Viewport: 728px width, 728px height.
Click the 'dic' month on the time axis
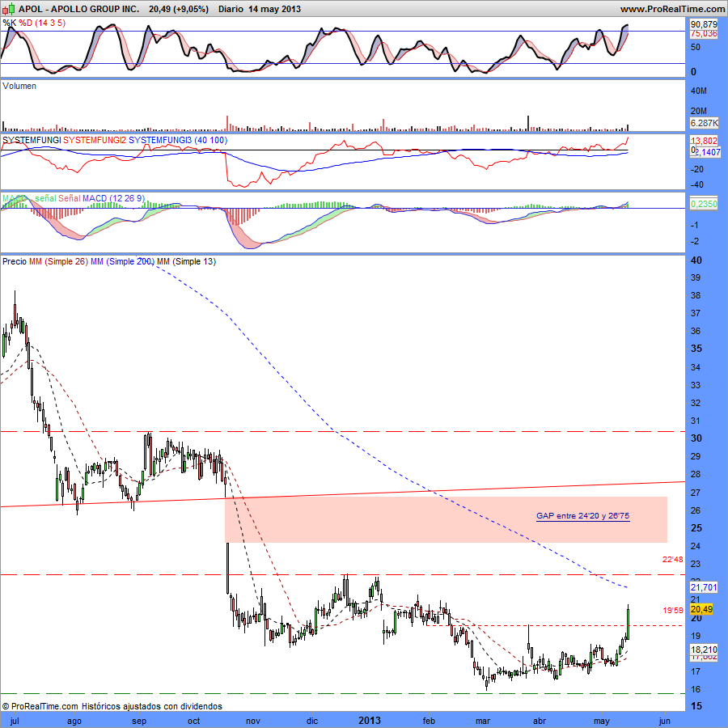(312, 721)
